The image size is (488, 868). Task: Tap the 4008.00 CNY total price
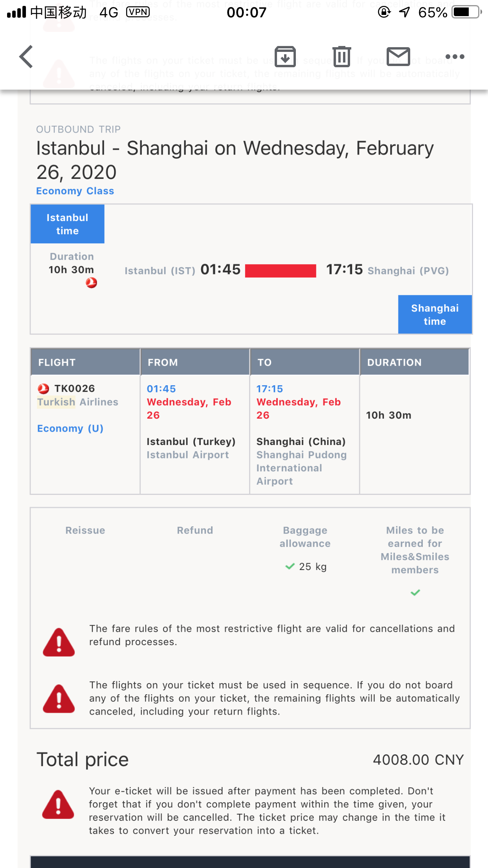pyautogui.click(x=418, y=760)
